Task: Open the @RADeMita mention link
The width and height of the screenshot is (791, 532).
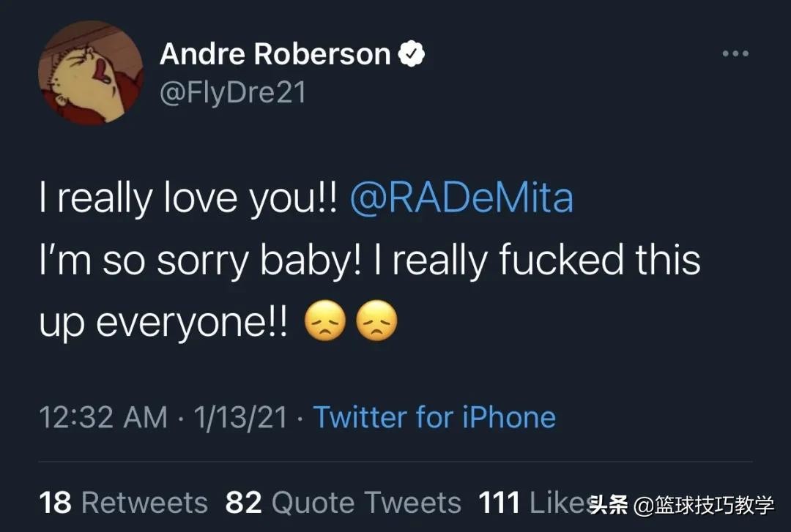Action: pos(461,198)
